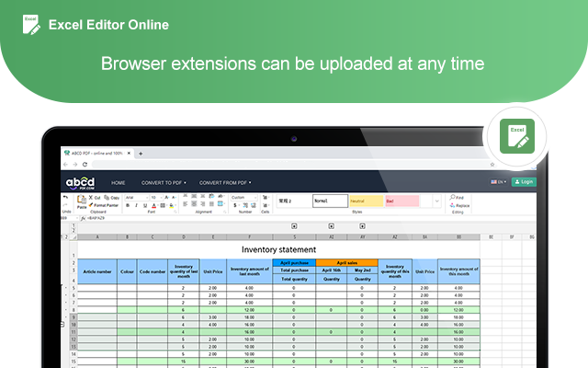Click Find in Editing group
The image size is (588, 368).
pyautogui.click(x=457, y=197)
